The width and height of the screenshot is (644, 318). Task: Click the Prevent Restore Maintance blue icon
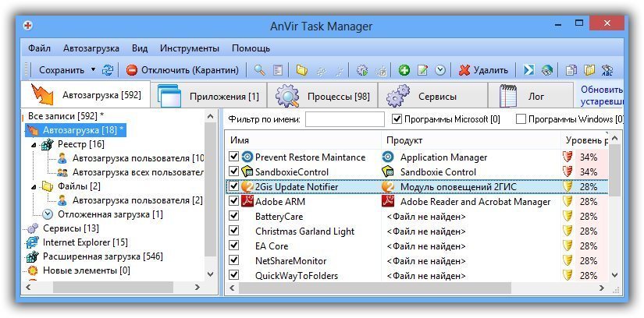point(247,157)
